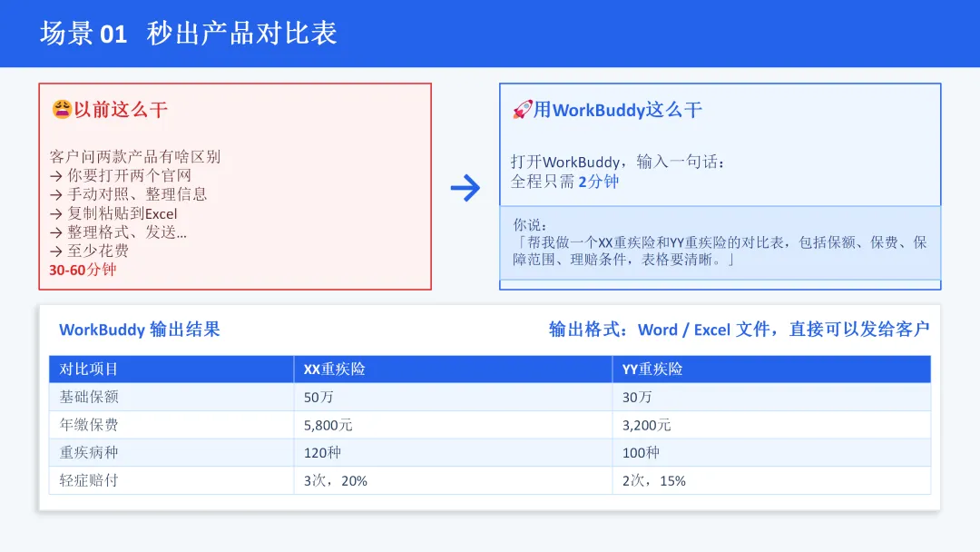This screenshot has height=552, width=980.
Task: Click the red text '30-60分钟'
Action: coord(83,270)
